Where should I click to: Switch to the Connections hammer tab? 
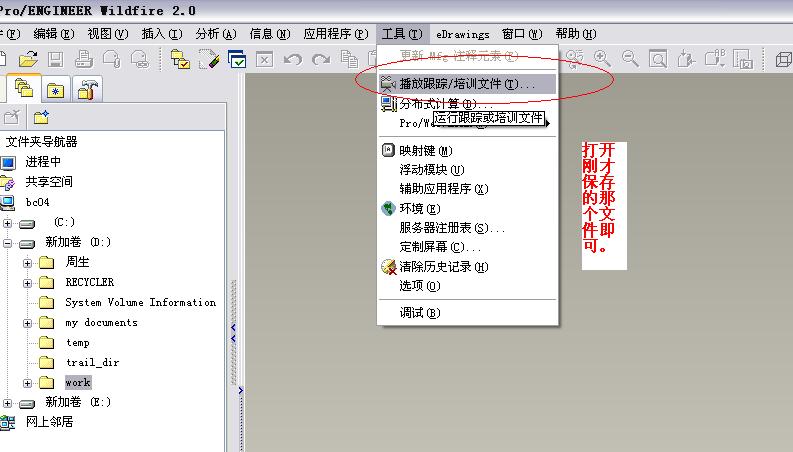pos(87,91)
